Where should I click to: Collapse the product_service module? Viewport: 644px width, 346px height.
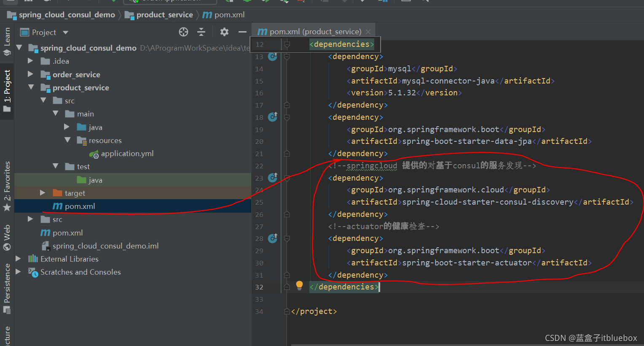(31, 87)
